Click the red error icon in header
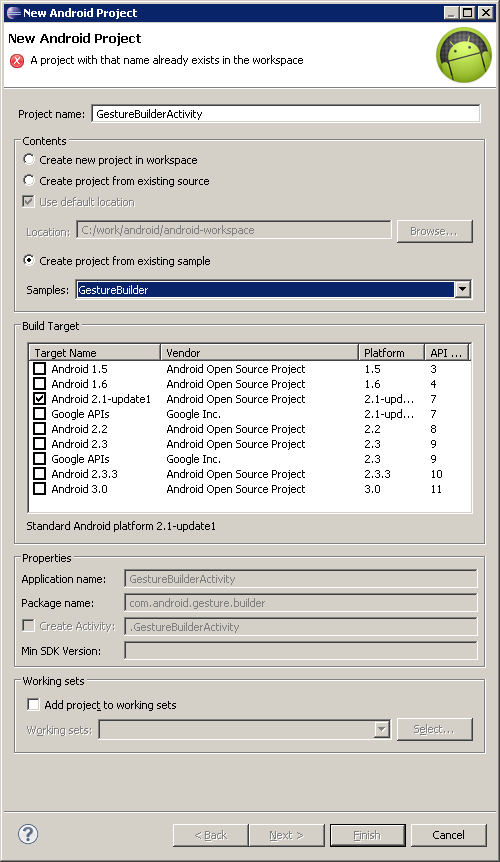Screen dimensions: 500x862 click(17, 60)
